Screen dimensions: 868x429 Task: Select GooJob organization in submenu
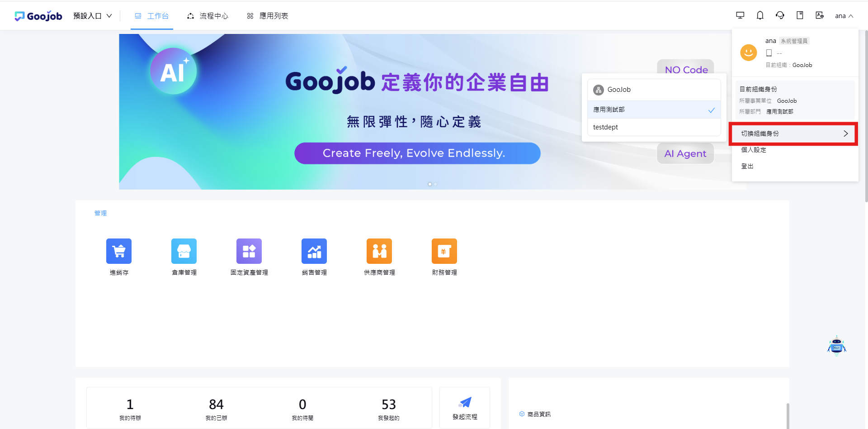tap(654, 90)
